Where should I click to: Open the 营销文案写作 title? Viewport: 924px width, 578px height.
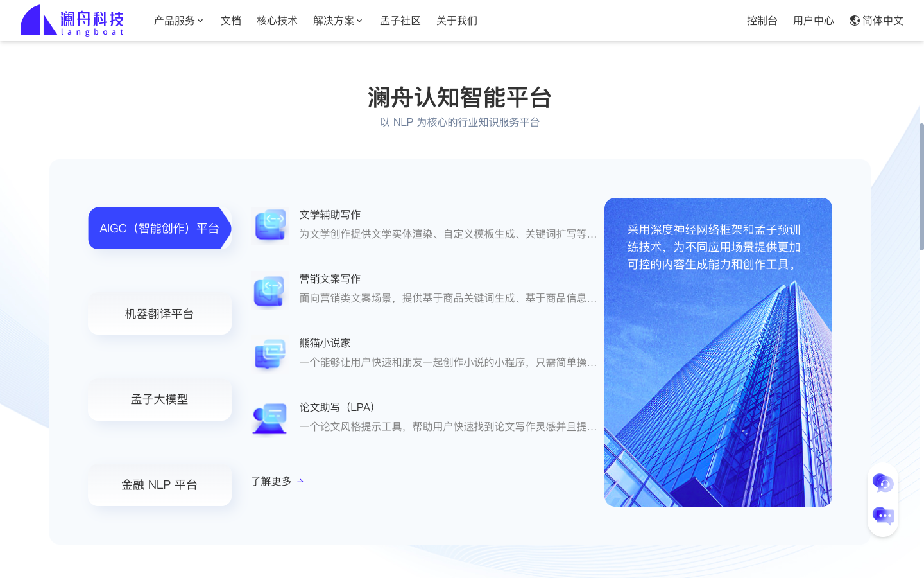(330, 279)
